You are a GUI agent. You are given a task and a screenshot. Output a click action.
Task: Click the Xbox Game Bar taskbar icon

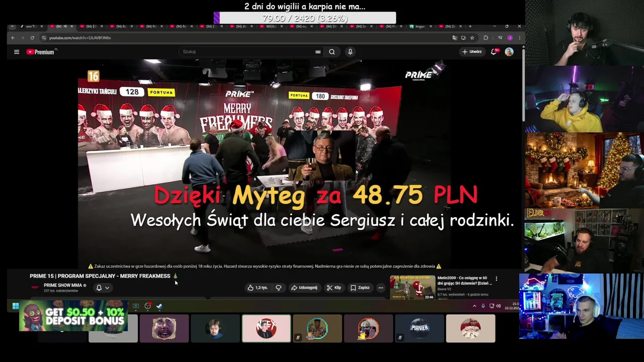[x=135, y=306]
